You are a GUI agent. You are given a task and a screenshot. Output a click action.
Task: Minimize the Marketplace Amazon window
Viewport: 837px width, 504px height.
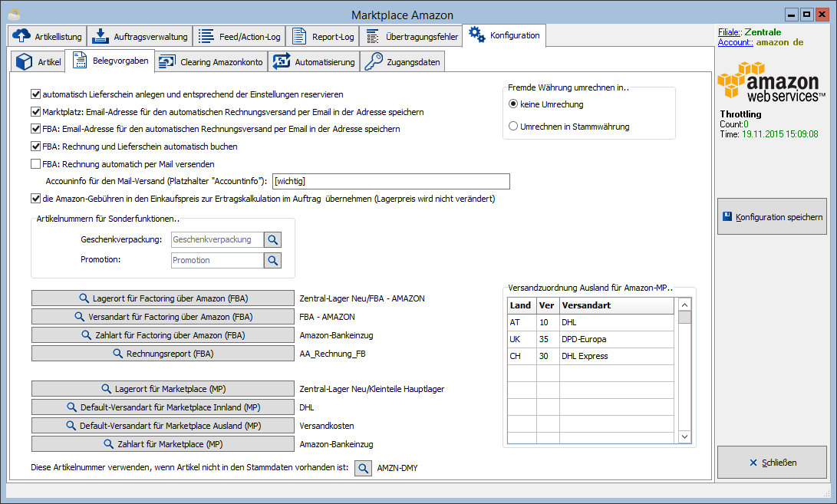point(792,15)
